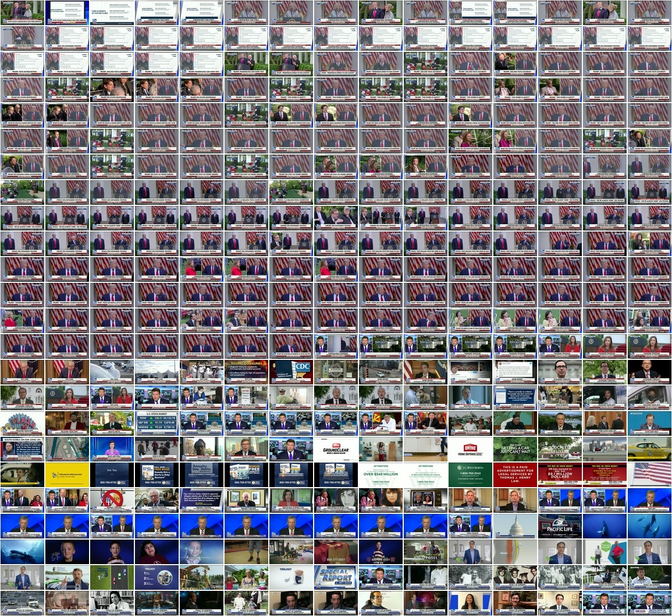
Task: Select the J.G. Wentworth green thumbnail
Action: point(470,474)
